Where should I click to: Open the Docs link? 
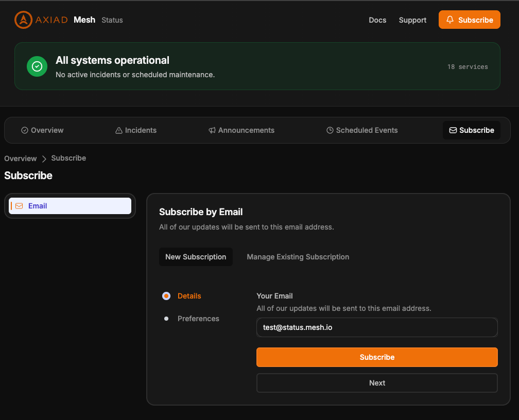(x=377, y=20)
